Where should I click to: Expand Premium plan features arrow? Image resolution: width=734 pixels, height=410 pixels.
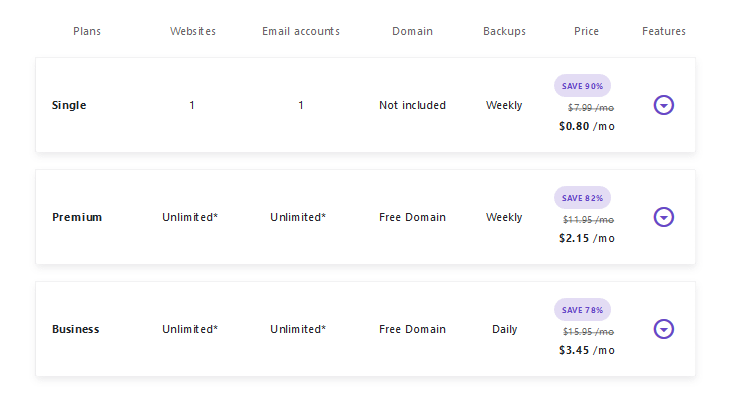[664, 217]
